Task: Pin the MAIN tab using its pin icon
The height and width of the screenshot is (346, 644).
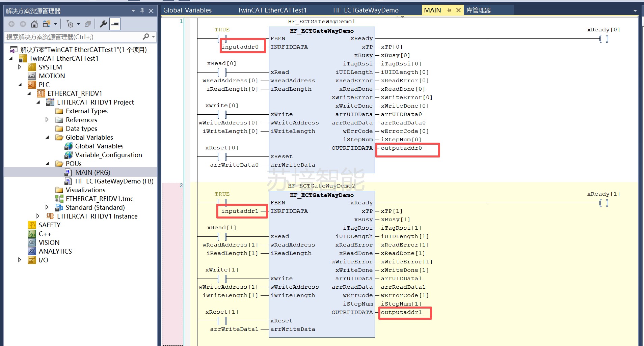Action: tap(449, 10)
